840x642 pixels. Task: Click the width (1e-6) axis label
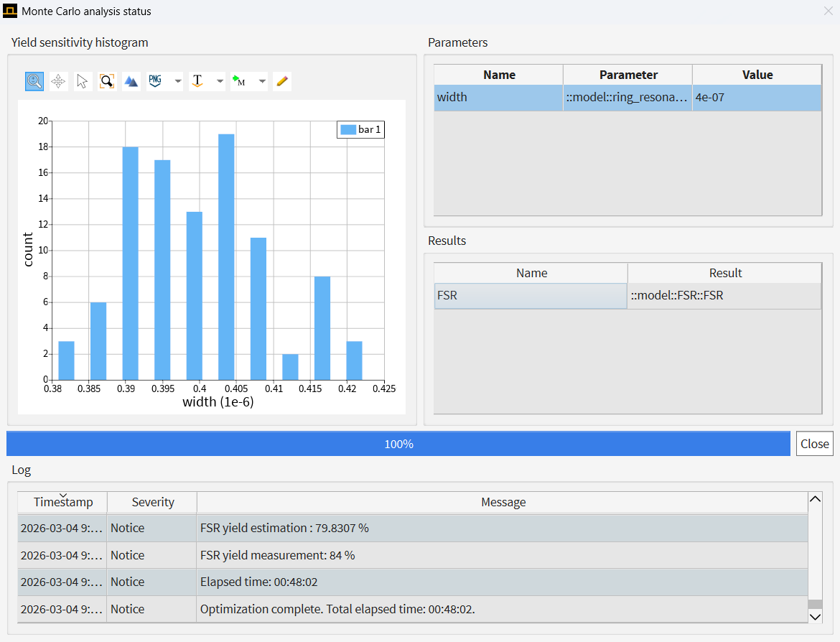(218, 402)
